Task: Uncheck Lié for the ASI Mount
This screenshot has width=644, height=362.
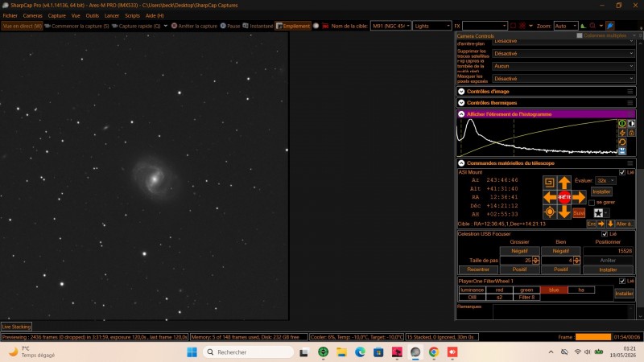Action: [622, 172]
